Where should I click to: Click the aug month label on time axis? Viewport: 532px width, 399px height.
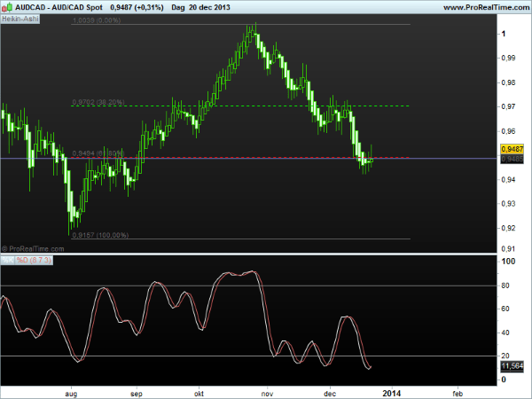click(x=71, y=394)
